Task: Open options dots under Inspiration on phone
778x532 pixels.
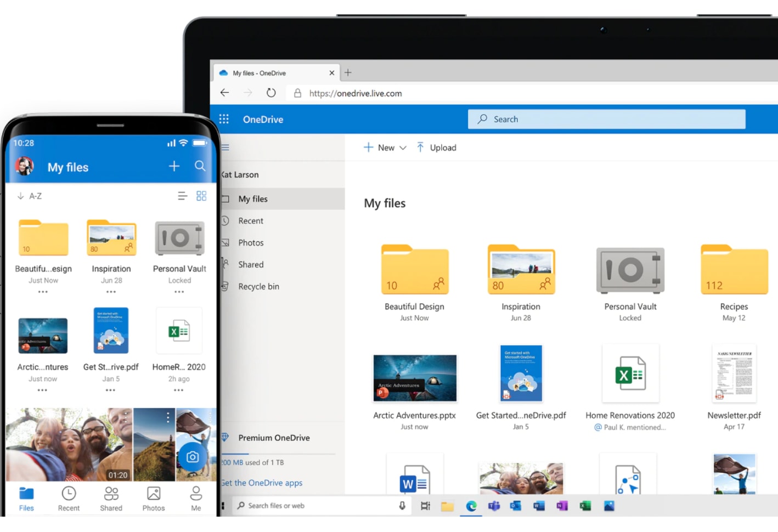Action: pos(111,292)
